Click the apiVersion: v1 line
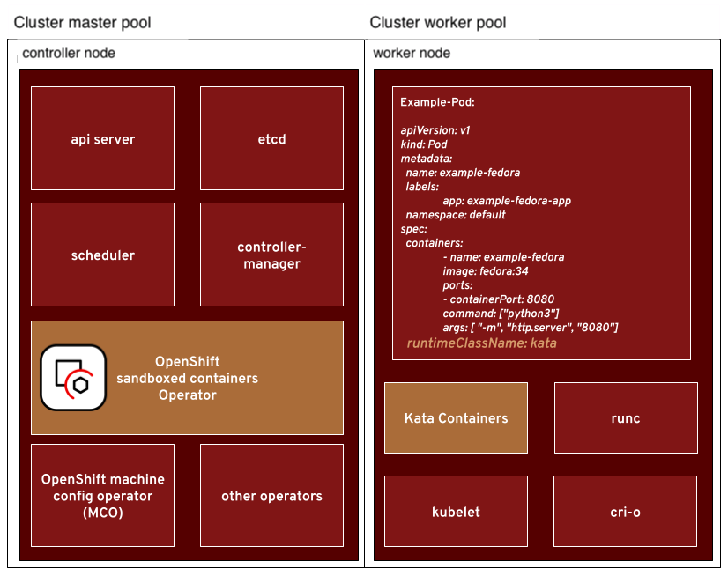 [435, 130]
